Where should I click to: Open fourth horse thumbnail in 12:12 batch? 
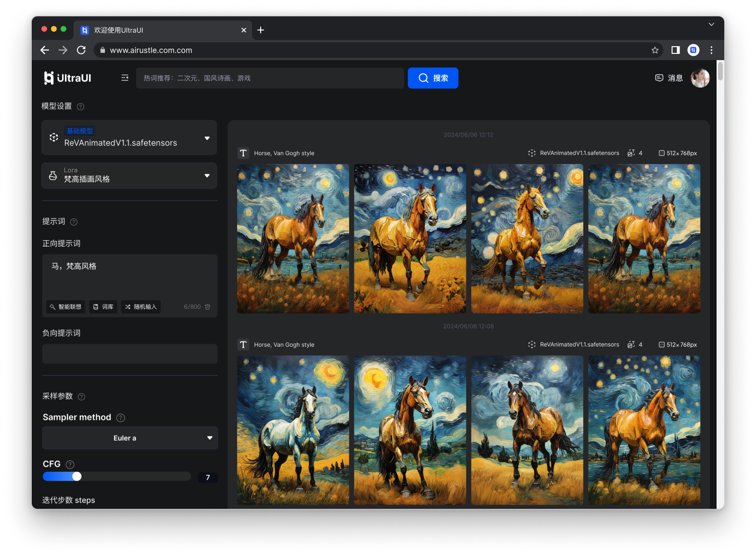tap(644, 239)
